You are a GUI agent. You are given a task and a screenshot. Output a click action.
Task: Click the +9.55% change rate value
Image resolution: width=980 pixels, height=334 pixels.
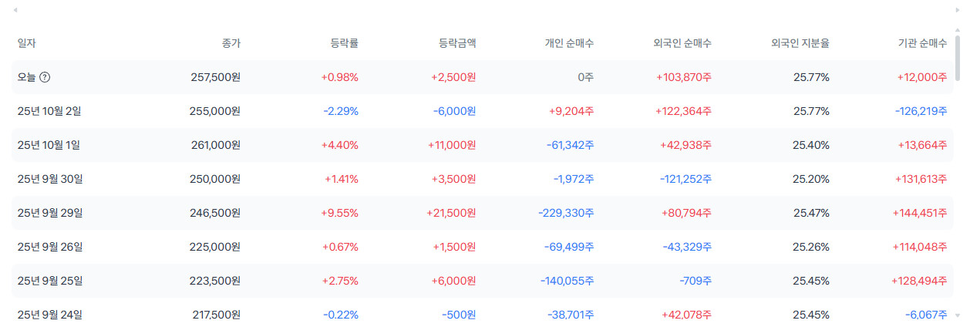coord(340,213)
